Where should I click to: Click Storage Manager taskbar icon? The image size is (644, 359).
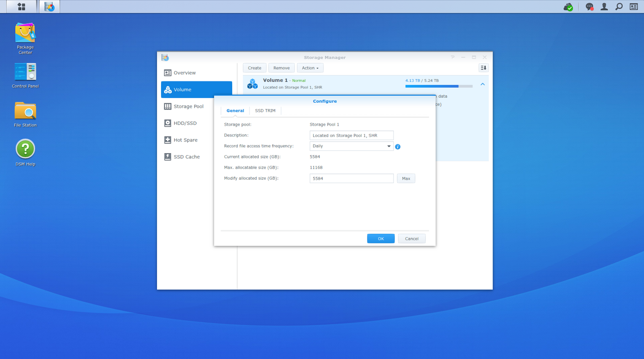pos(50,6)
